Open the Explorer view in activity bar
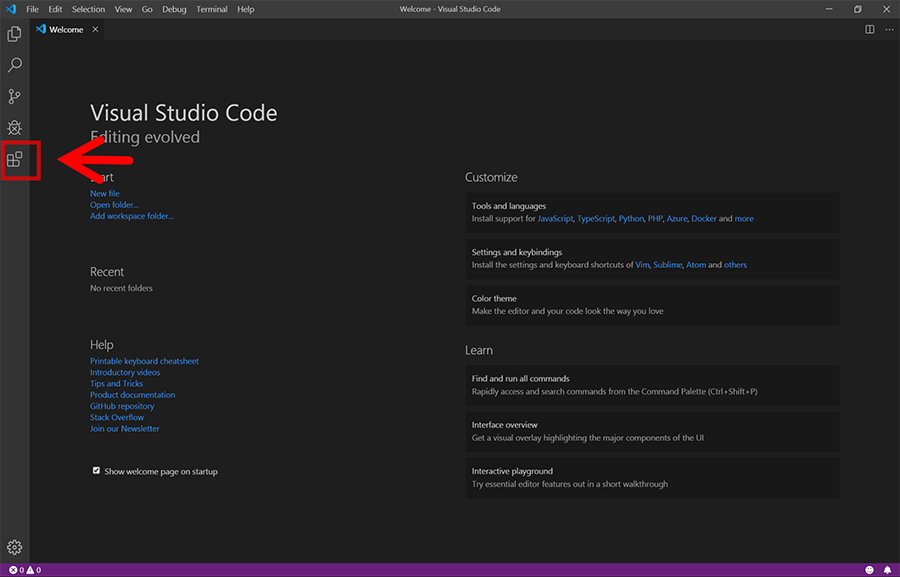The width and height of the screenshot is (900, 577). (x=14, y=34)
